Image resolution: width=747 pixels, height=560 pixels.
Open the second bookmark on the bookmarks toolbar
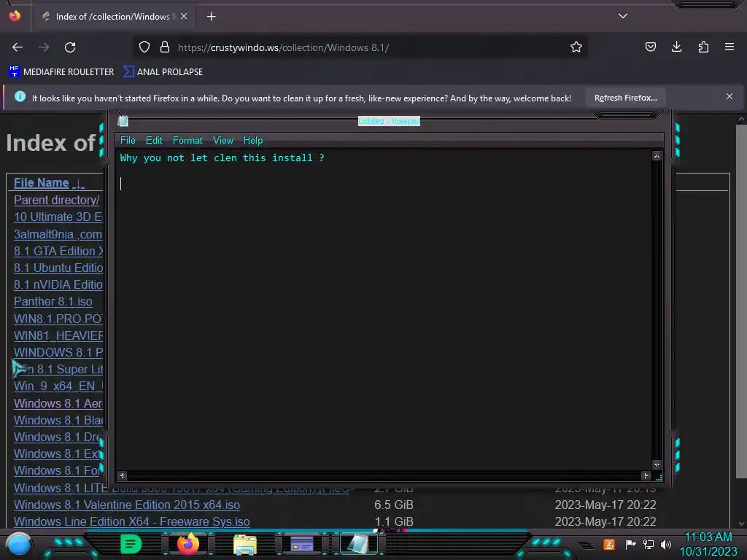click(x=163, y=72)
